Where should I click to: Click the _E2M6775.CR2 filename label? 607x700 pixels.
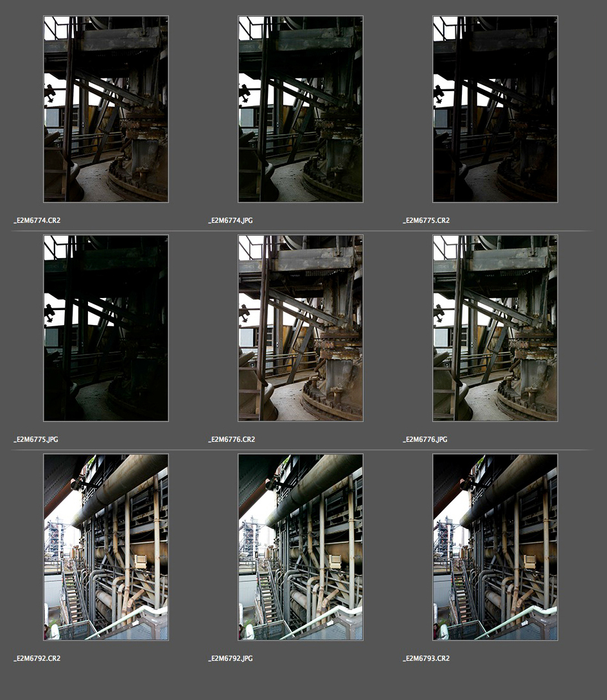point(426,220)
